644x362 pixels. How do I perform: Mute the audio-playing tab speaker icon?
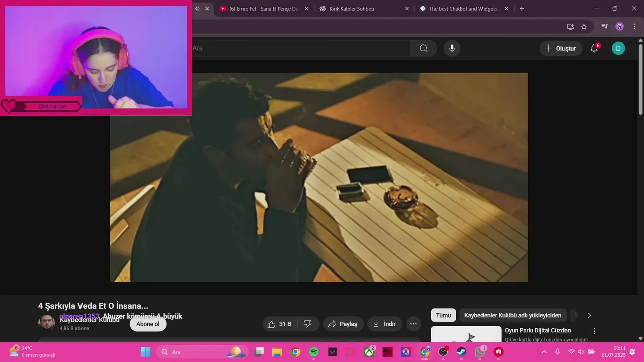[x=197, y=9]
